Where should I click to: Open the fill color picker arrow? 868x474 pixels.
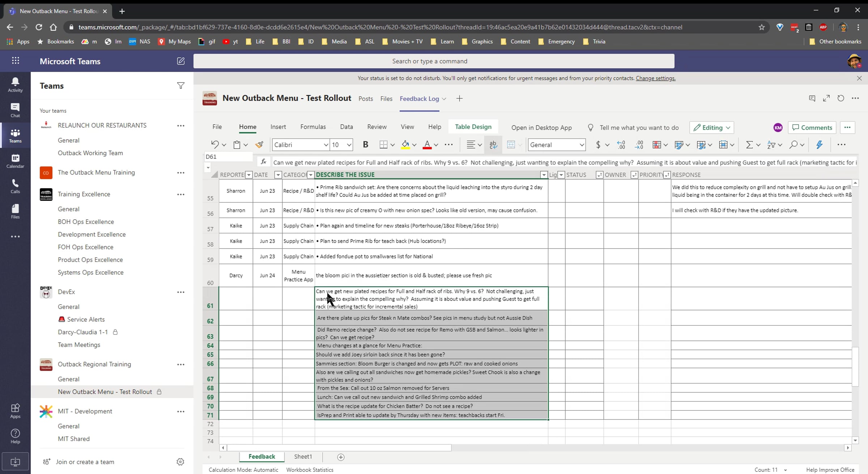(414, 145)
